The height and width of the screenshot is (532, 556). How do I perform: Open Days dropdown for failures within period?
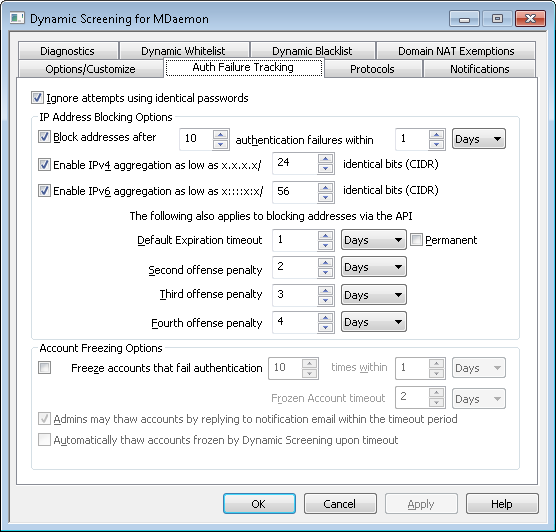coord(479,139)
